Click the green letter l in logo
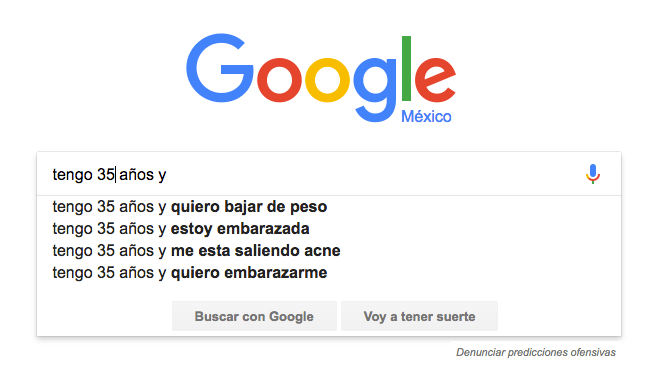 [406, 68]
